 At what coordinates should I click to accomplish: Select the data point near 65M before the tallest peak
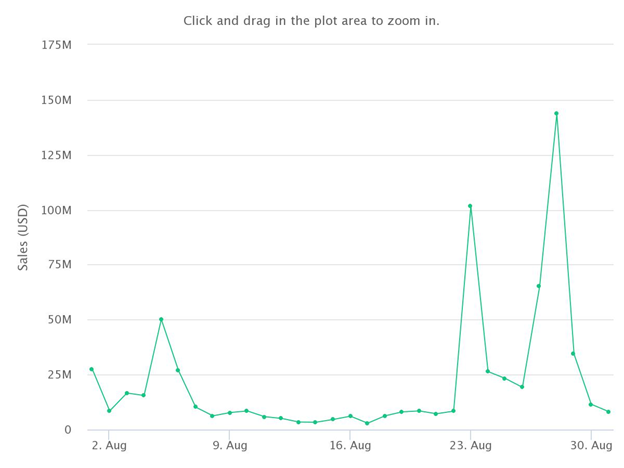click(x=539, y=286)
